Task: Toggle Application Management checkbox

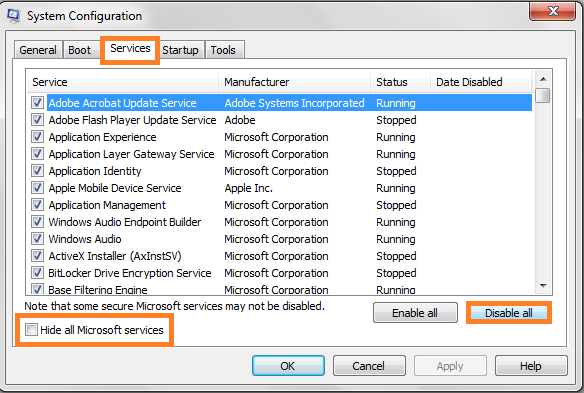Action: tap(37, 205)
